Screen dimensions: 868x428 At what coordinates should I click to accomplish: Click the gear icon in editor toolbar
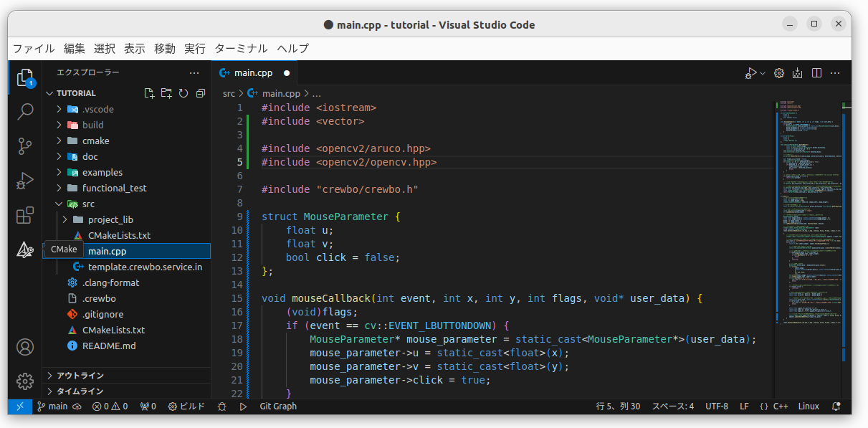click(779, 73)
